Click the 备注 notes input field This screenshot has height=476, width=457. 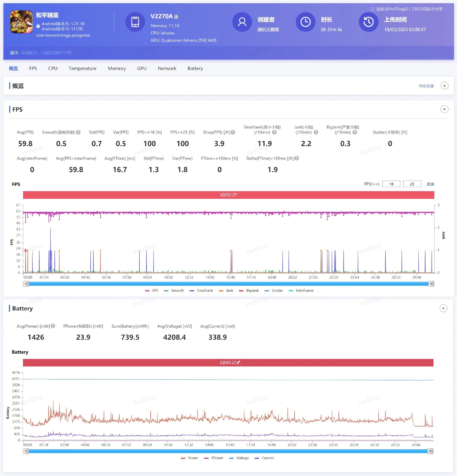tap(46, 53)
